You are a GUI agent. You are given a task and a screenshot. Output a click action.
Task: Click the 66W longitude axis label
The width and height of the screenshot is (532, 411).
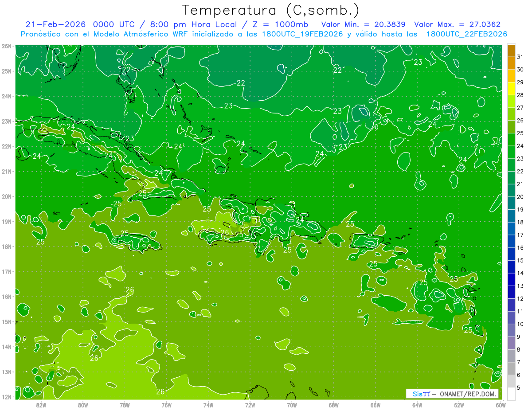[x=375, y=405]
